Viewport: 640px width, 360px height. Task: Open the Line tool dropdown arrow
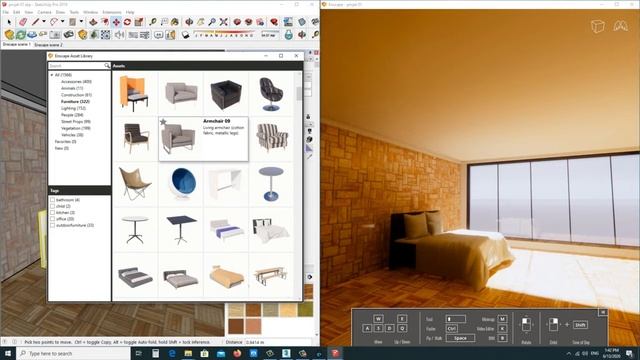[x=44, y=22]
